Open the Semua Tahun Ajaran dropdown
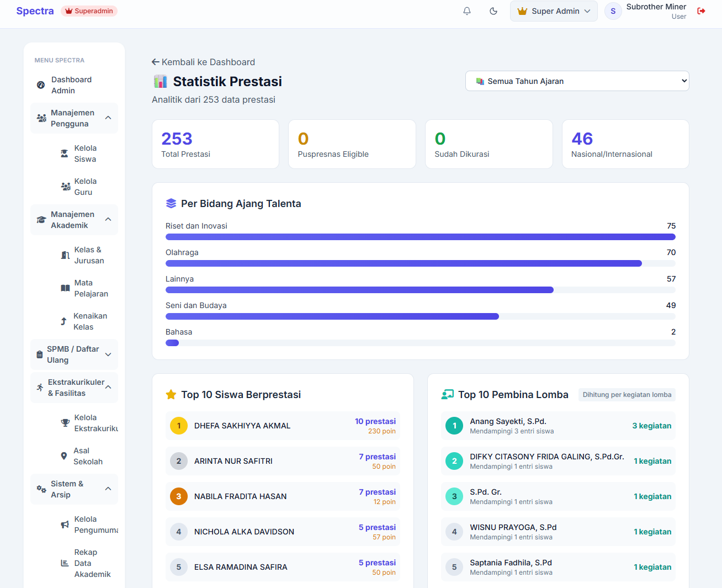Image resolution: width=722 pixels, height=588 pixels. click(577, 81)
